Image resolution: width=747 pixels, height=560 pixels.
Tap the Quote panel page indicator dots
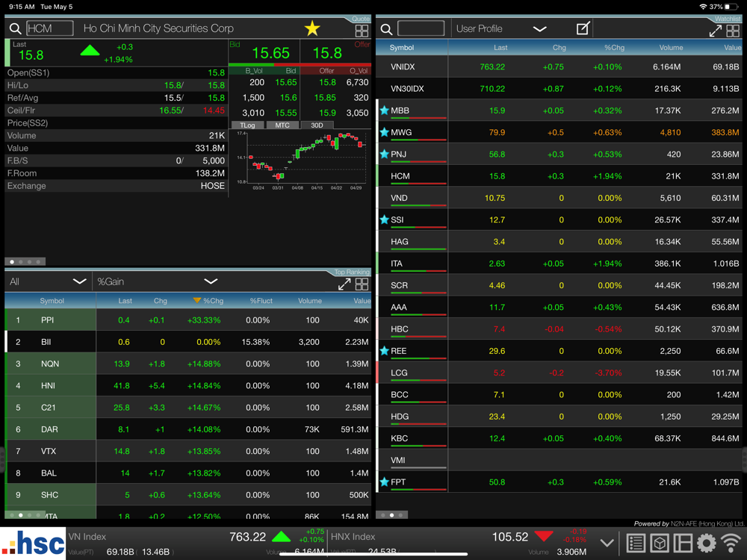[25, 261]
